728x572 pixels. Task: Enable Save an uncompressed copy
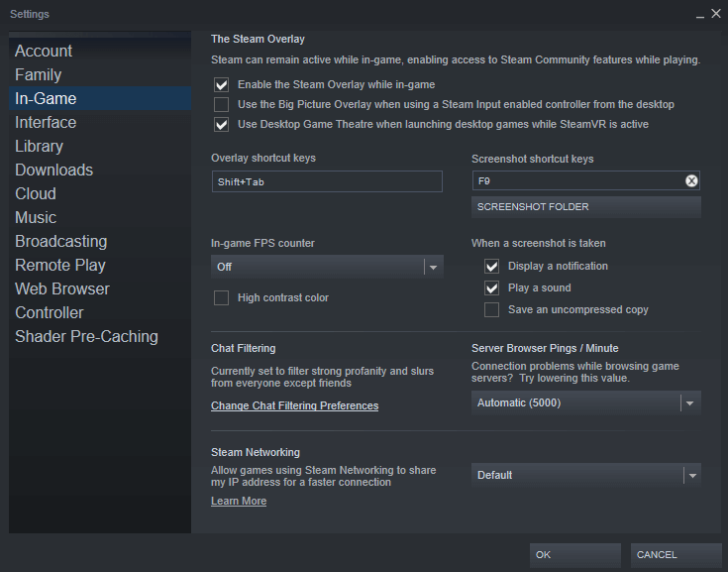491,310
